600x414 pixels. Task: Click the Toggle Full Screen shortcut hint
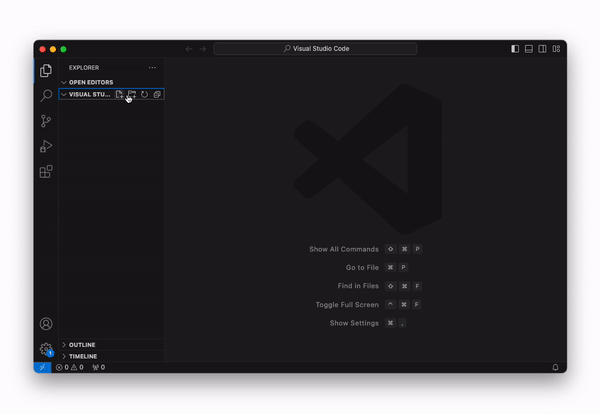[x=368, y=305]
